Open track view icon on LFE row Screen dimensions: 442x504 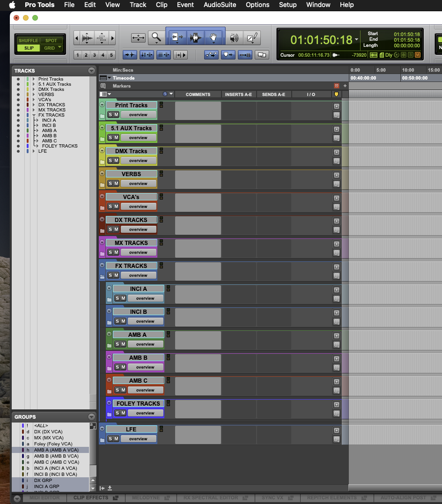click(x=336, y=430)
